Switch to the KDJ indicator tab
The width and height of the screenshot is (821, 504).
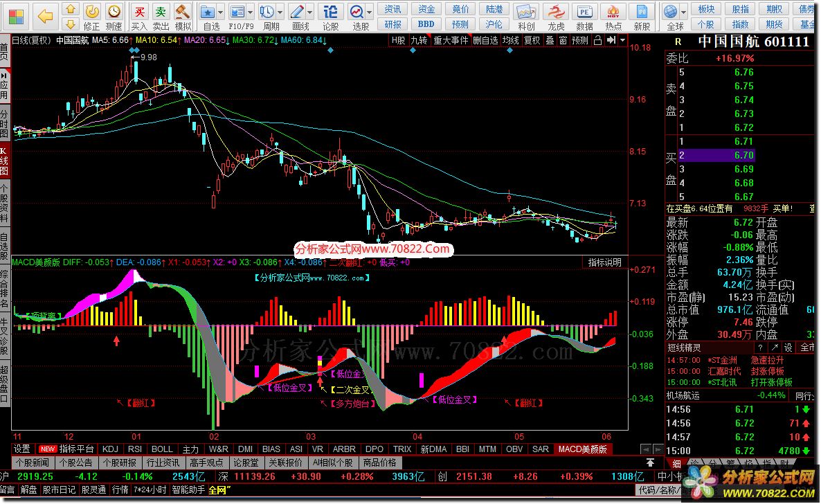(x=111, y=449)
